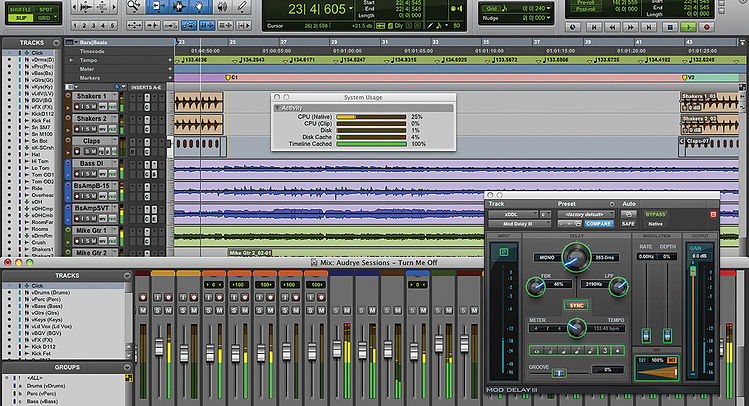Viewport: 749px width, 406px height.
Task: Select zoom preset 5
Action: [x=112, y=25]
